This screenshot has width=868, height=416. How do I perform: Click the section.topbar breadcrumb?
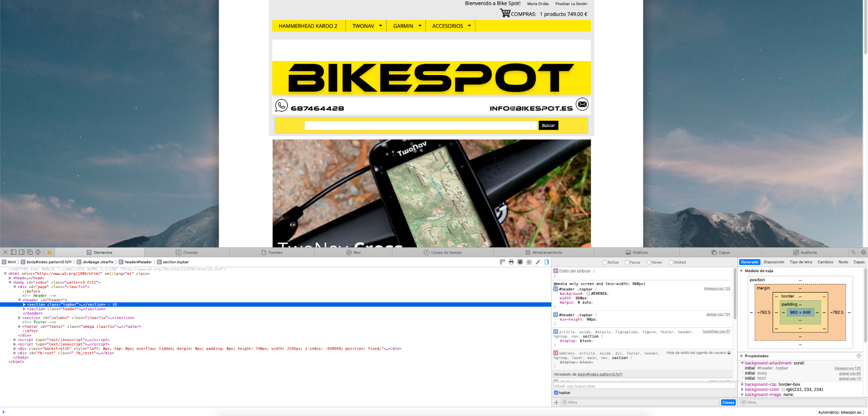173,262
